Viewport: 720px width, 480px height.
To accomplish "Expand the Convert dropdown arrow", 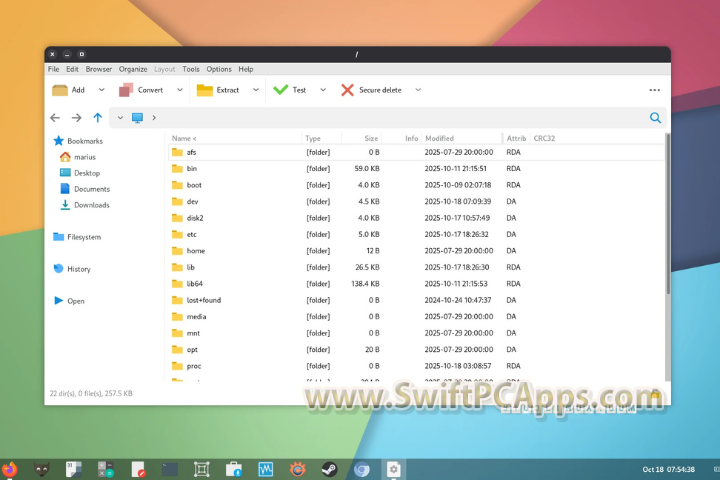I will [180, 90].
